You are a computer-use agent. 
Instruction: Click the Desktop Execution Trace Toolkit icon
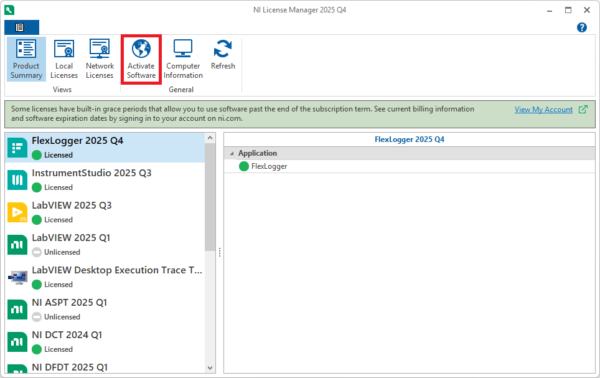(x=17, y=277)
